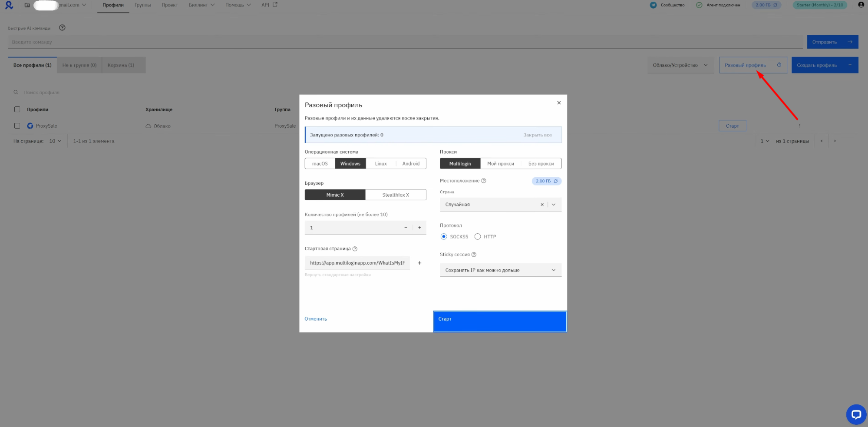
Task: Open the country dropdown chevron
Action: (554, 205)
